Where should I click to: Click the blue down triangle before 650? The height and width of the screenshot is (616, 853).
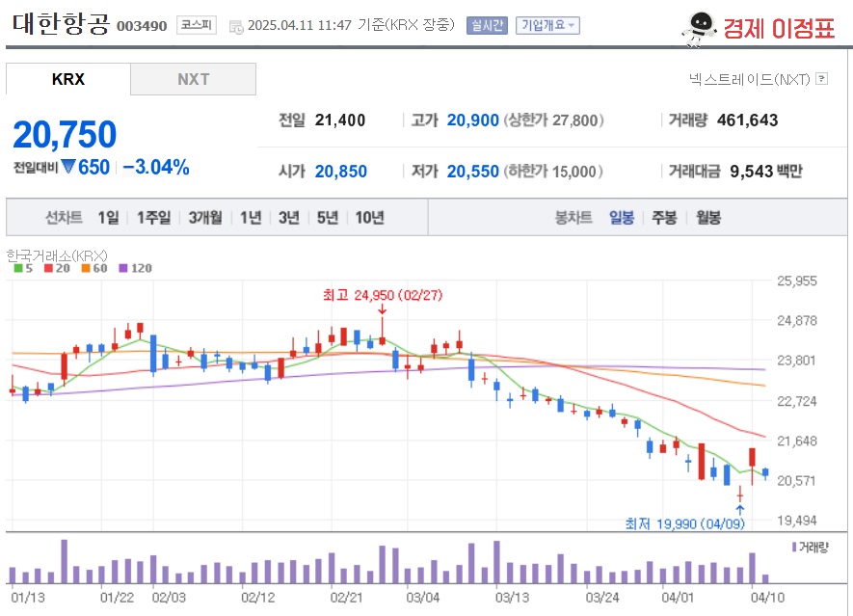click(x=68, y=167)
